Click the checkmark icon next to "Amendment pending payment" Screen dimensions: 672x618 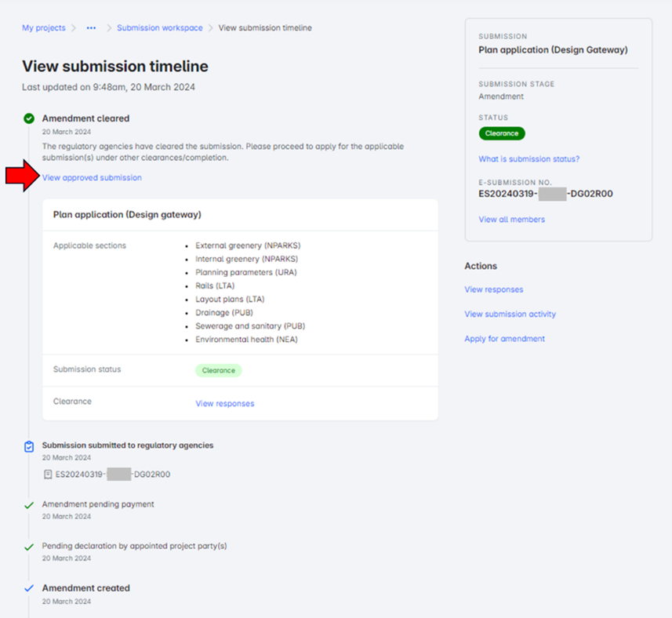click(28, 504)
